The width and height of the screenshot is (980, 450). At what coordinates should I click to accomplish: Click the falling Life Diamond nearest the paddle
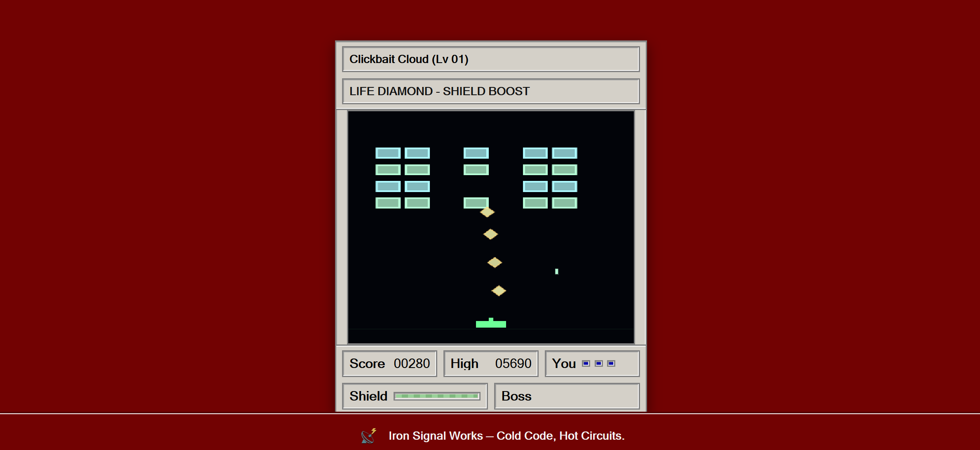[x=499, y=291]
